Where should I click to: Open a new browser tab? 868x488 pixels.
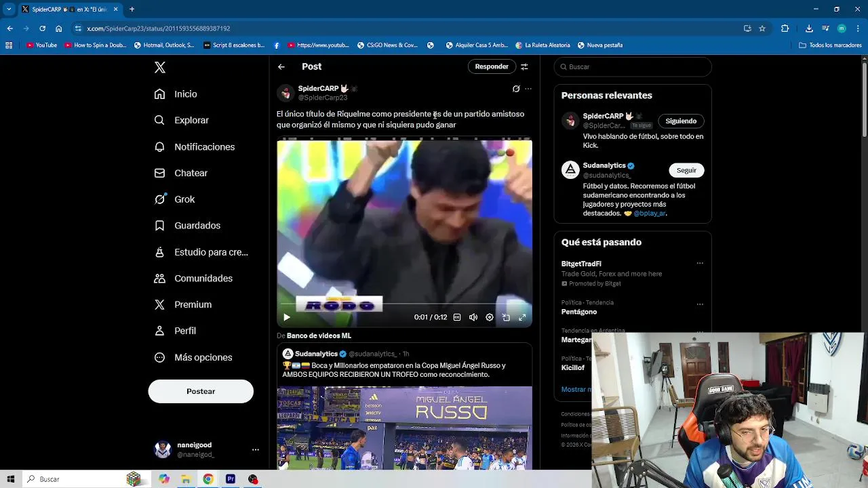132,9
